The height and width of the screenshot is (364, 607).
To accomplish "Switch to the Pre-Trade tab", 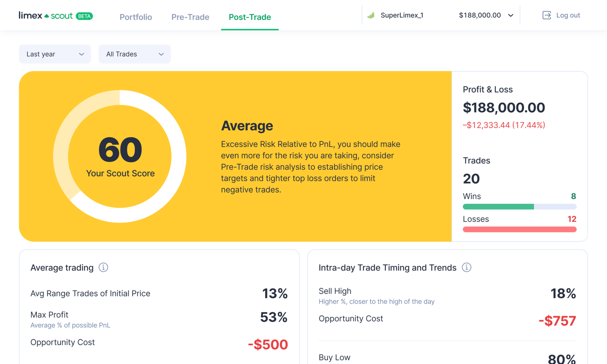I will pyautogui.click(x=190, y=17).
